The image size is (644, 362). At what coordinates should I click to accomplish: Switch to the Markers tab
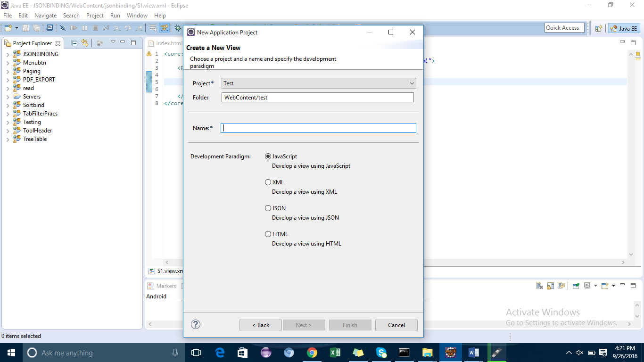162,286
